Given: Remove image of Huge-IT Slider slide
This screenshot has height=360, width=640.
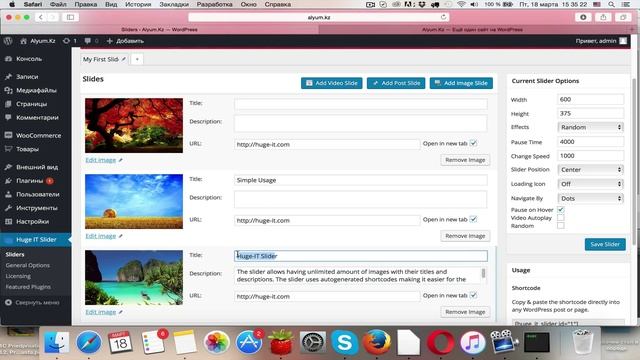Looking at the screenshot, I should 465,312.
